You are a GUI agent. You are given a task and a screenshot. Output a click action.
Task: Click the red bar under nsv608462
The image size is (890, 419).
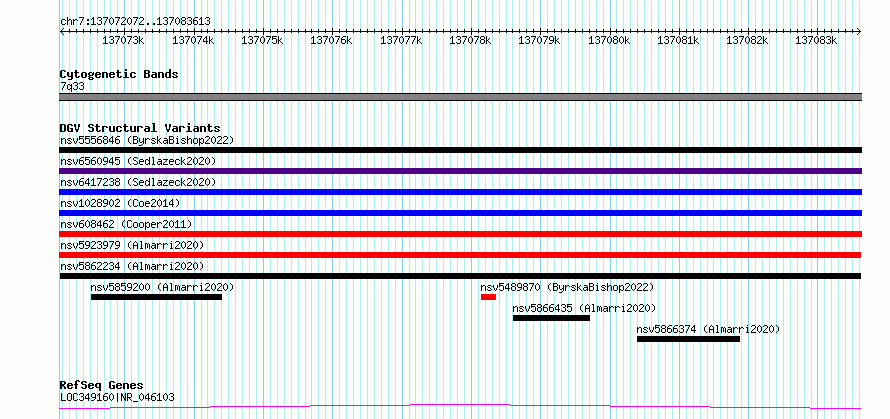pyautogui.click(x=460, y=234)
